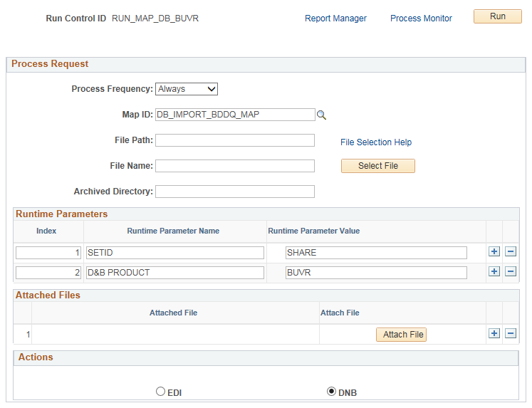
Task: Click the Process Request section header
Action: click(50, 64)
